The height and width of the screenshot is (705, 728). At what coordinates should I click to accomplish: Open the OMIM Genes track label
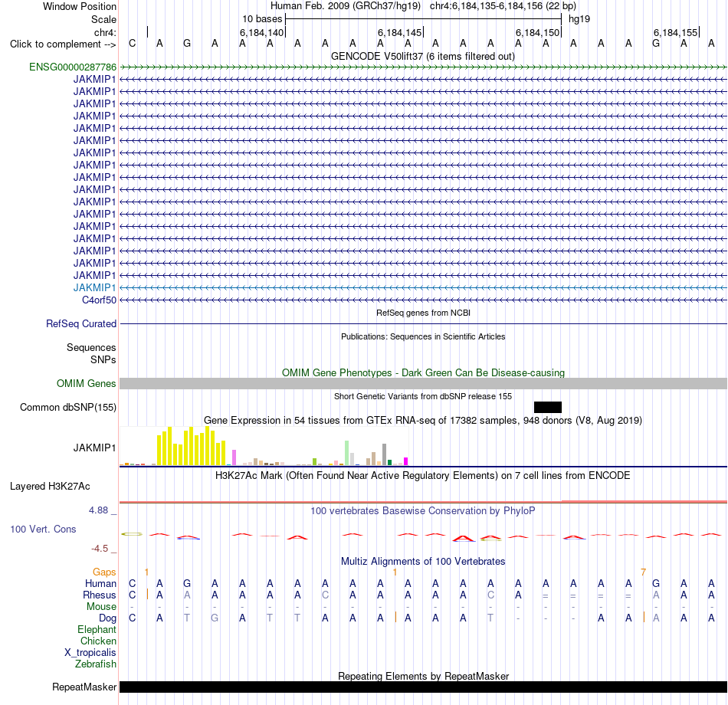[x=86, y=383]
